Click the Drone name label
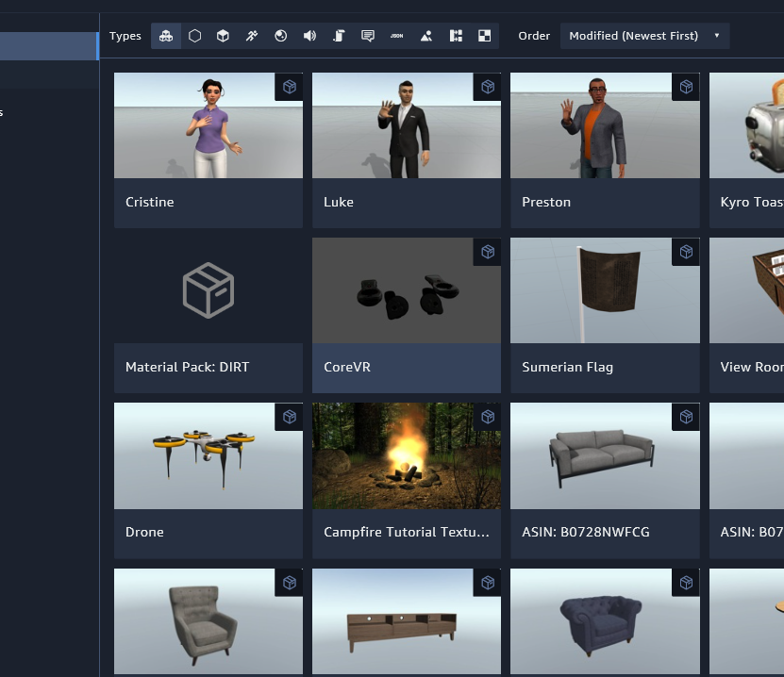Image resolution: width=784 pixels, height=677 pixels. (x=144, y=532)
